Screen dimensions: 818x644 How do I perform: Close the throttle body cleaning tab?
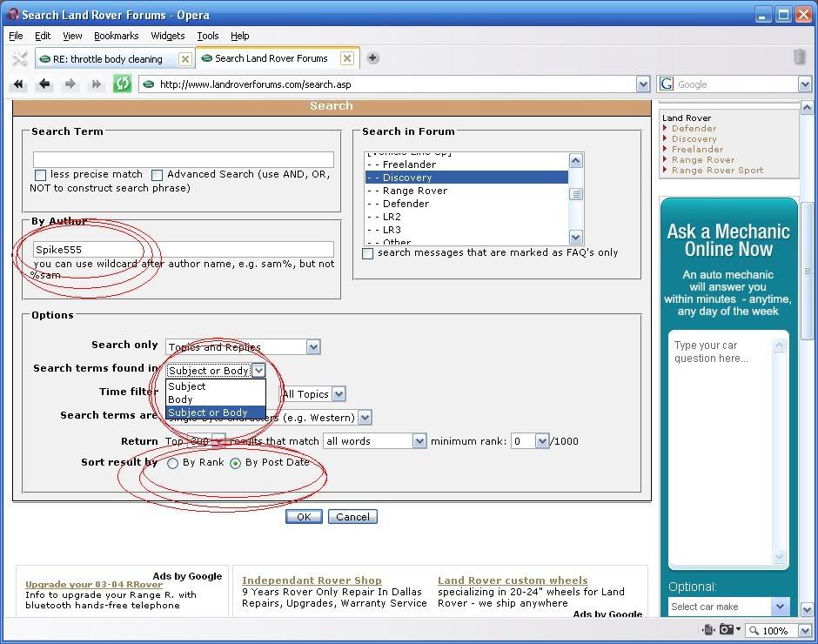[x=184, y=59]
